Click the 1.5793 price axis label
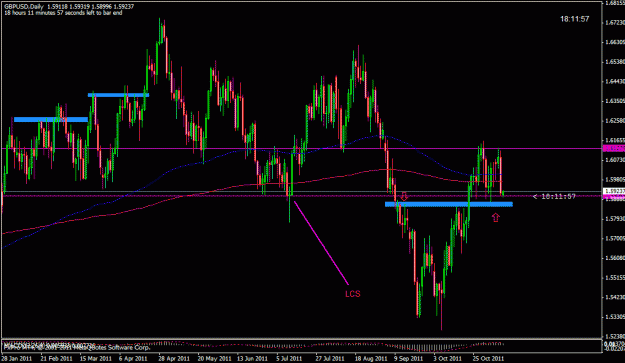Image resolution: width=625 pixels, height=363 pixels. point(615,219)
